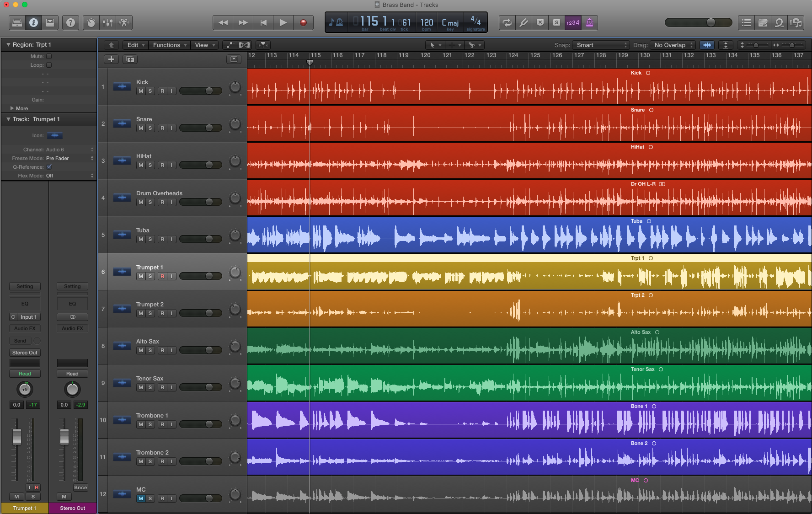Fast forward the playhead
The image size is (812, 514).
pyautogui.click(x=243, y=22)
